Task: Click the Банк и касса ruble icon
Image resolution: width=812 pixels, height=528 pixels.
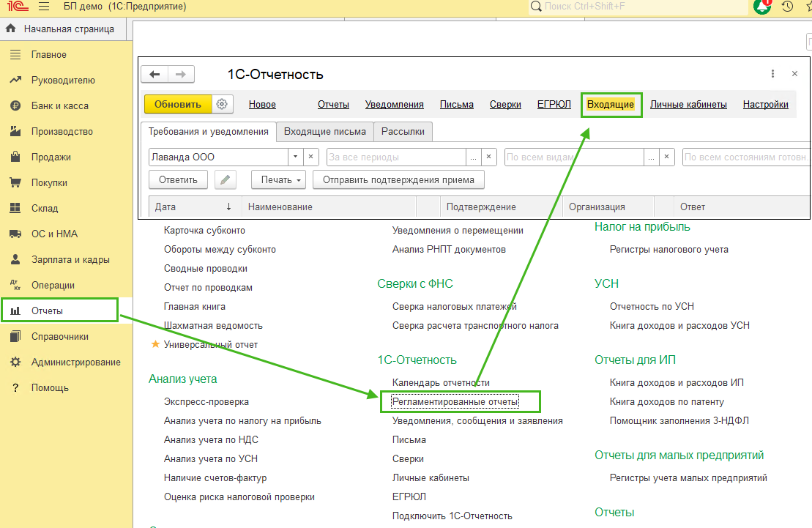Action: point(15,105)
